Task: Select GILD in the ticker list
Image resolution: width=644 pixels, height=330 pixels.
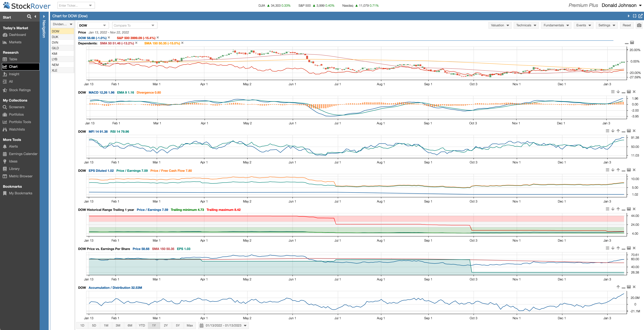Action: point(62,48)
